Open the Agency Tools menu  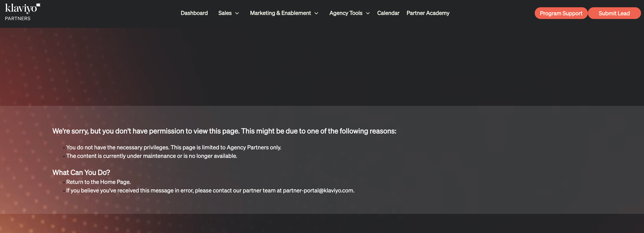click(346, 13)
